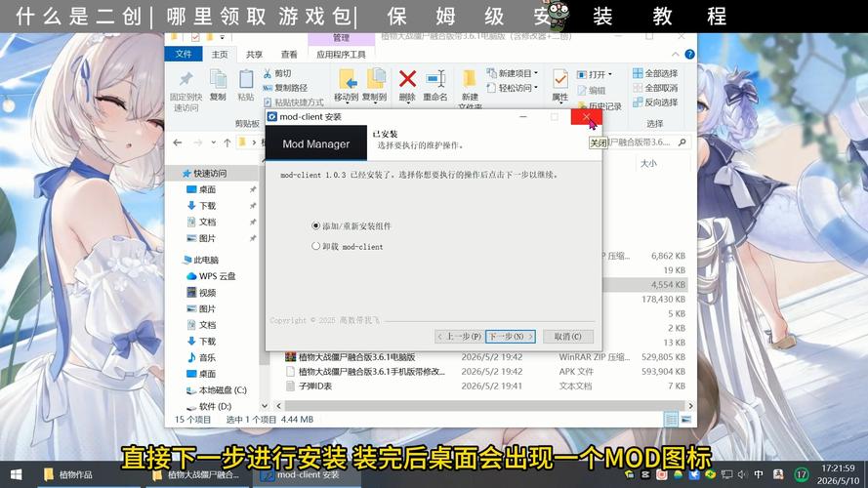
Task: Click 取消(C) in the installer
Action: coord(568,337)
